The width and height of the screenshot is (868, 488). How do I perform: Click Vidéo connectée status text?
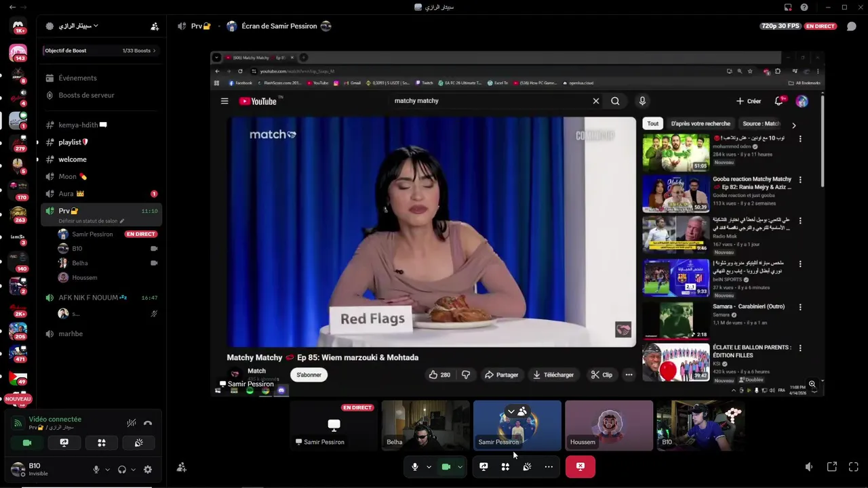[x=55, y=419]
